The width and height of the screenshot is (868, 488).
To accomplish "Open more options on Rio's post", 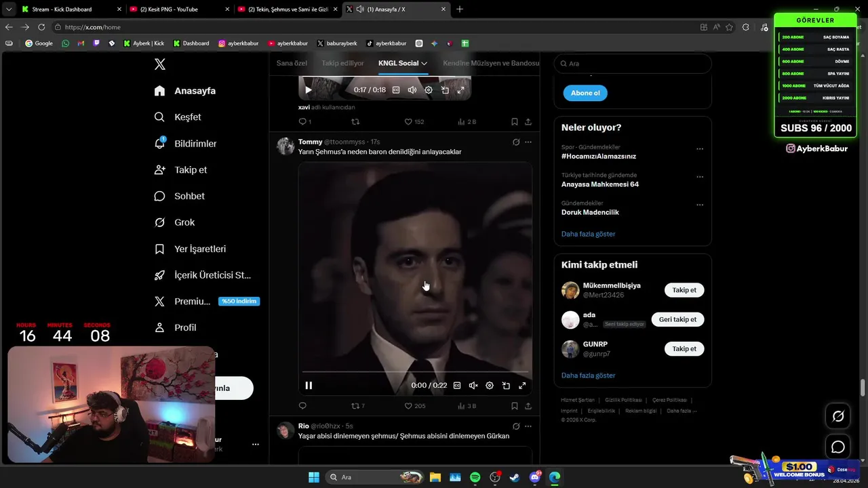I will click(528, 426).
